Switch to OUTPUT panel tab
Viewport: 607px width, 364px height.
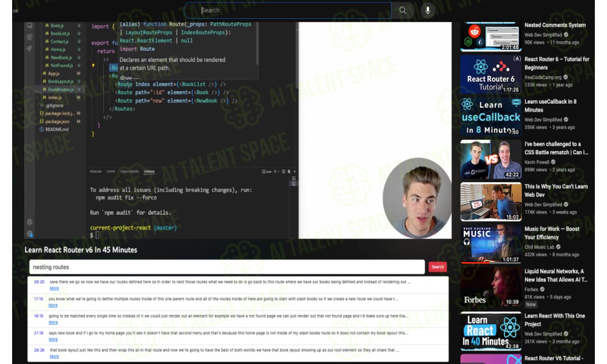(111, 171)
